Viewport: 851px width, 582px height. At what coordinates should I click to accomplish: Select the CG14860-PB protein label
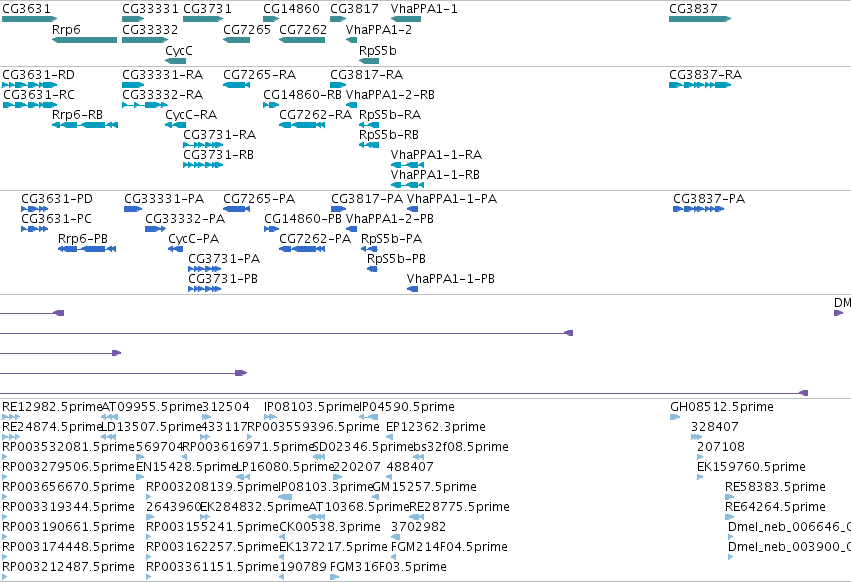click(x=303, y=219)
